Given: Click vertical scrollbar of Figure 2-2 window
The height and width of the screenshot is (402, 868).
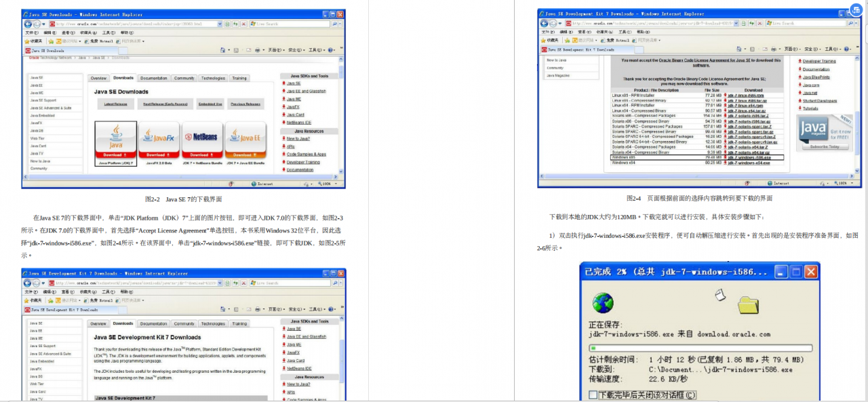Looking at the screenshot, I should pyautogui.click(x=342, y=117).
